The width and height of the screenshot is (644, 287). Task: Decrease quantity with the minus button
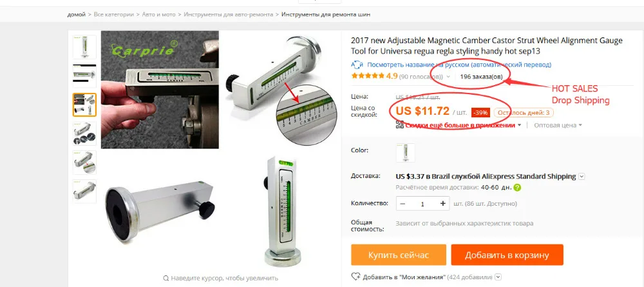402,204
